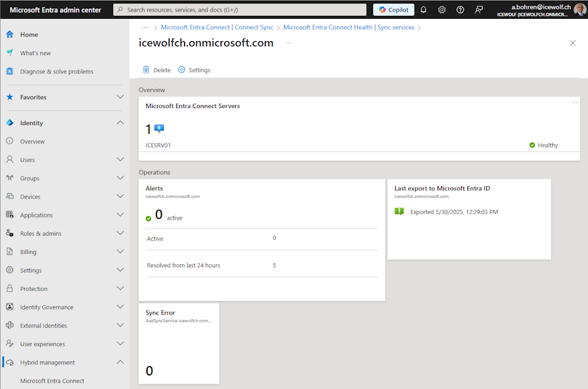Expand the breadcrumb ellipsis
The image size is (588, 389).
point(145,28)
